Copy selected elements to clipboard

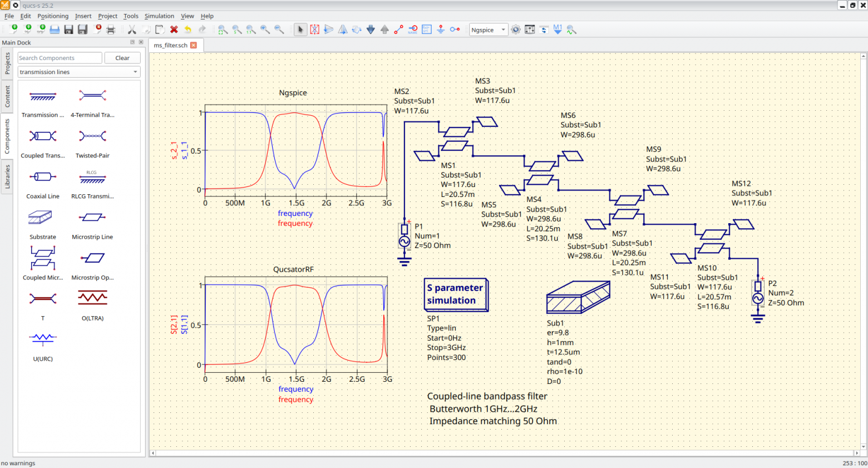[146, 29]
